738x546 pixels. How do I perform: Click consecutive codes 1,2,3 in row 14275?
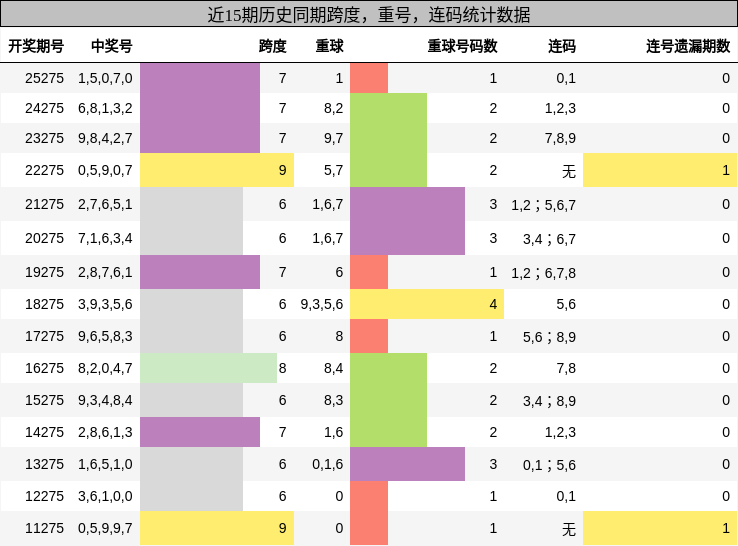pyautogui.click(x=560, y=432)
